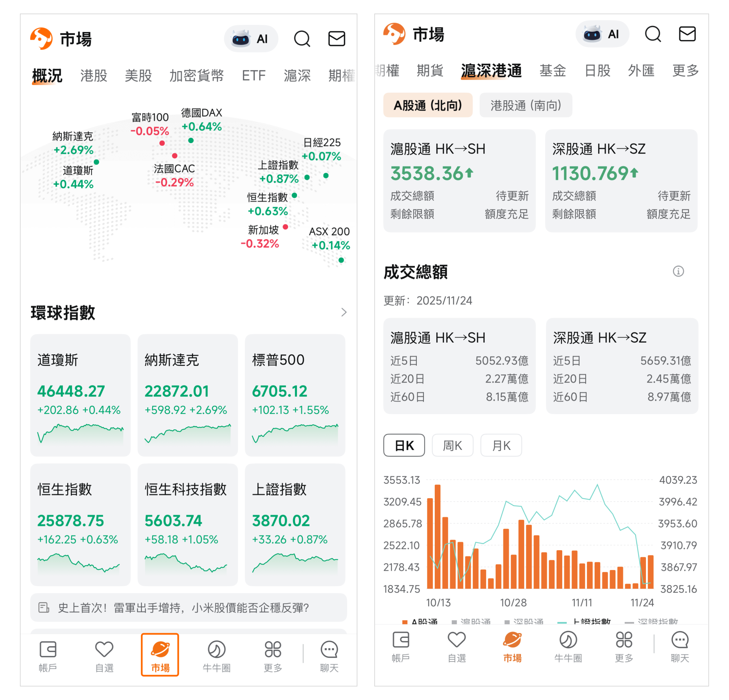
Task: Tap the AI robot assistant button on left
Action: tap(251, 39)
